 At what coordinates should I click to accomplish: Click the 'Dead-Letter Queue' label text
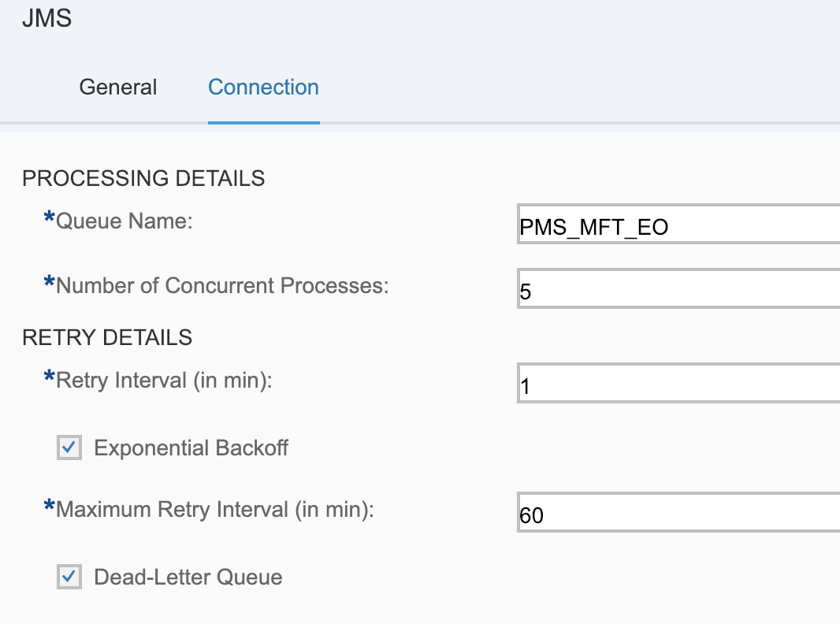(x=188, y=577)
